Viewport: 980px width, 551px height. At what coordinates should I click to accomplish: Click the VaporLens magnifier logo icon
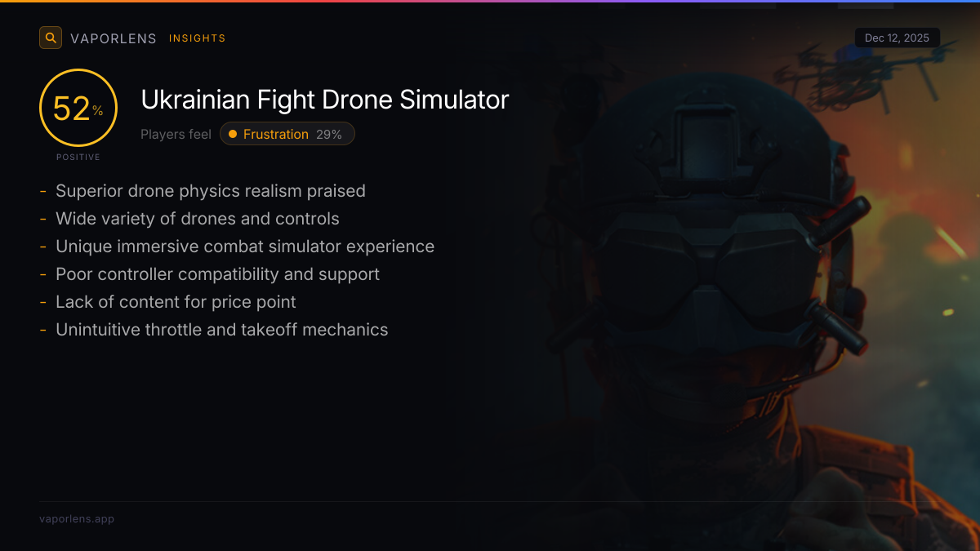point(51,38)
